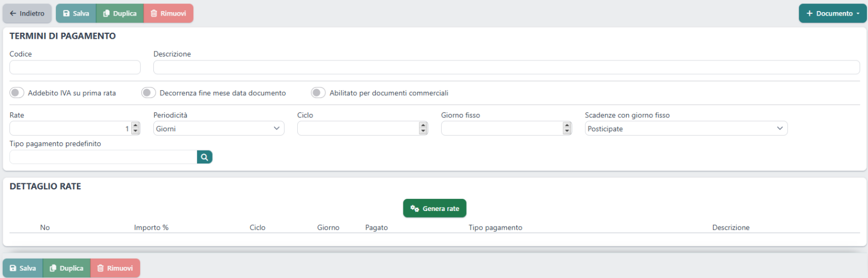The width and height of the screenshot is (868, 278).
Task: Increase Giorno fisso with the up arrow
Action: [x=567, y=126]
